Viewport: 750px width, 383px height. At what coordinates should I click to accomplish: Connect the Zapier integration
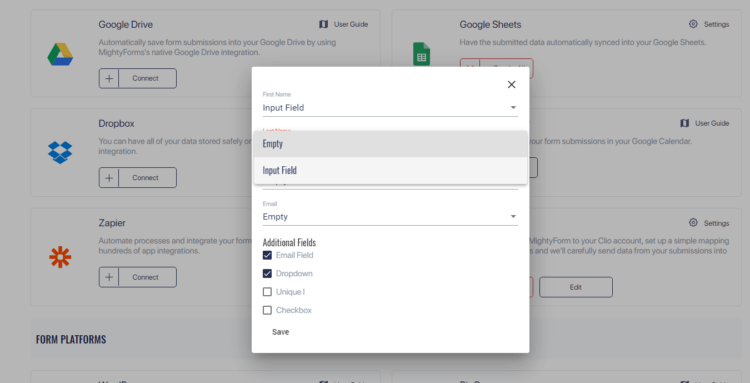tap(138, 277)
